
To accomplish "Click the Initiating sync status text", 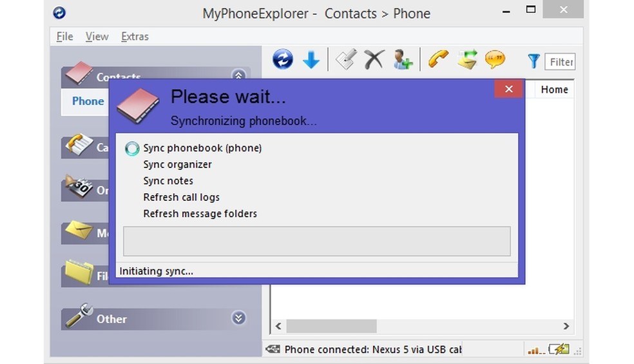I will (156, 271).
